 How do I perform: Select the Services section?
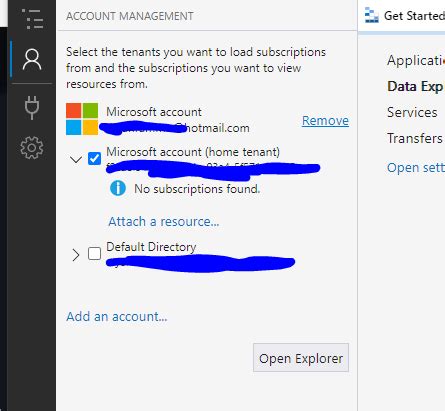(412, 112)
